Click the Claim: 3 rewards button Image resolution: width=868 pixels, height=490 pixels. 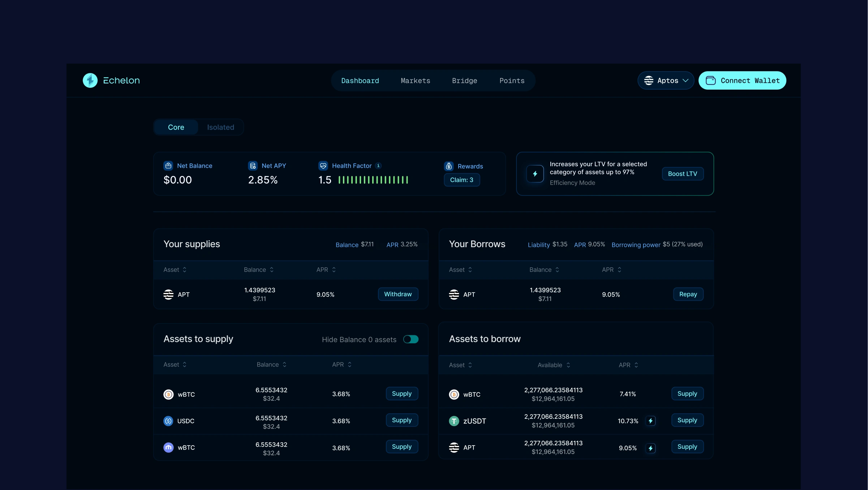pyautogui.click(x=461, y=180)
